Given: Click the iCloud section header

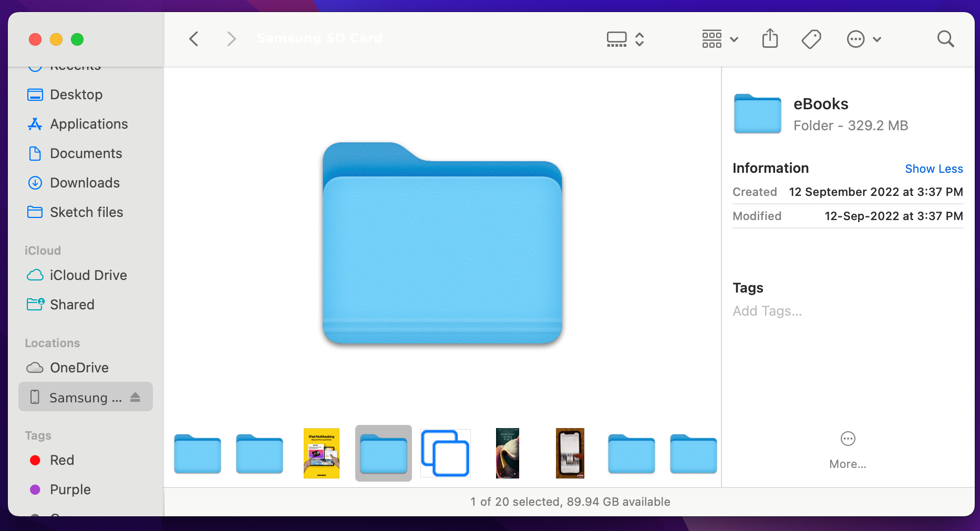Looking at the screenshot, I should [x=43, y=251].
